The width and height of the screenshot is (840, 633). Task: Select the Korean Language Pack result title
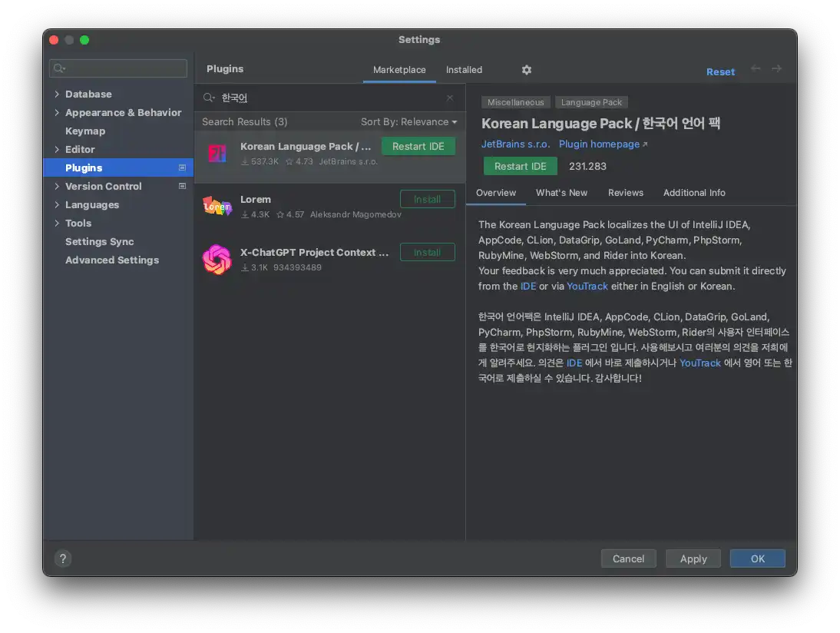click(306, 146)
